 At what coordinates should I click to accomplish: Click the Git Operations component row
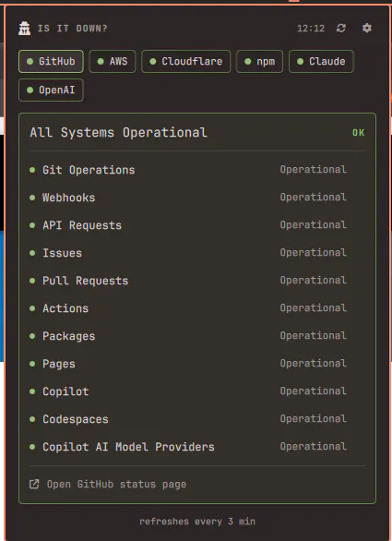[197, 170]
